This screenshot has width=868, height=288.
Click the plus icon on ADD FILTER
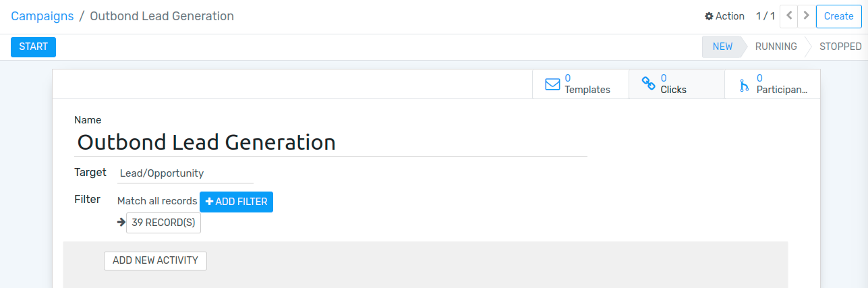coord(209,202)
